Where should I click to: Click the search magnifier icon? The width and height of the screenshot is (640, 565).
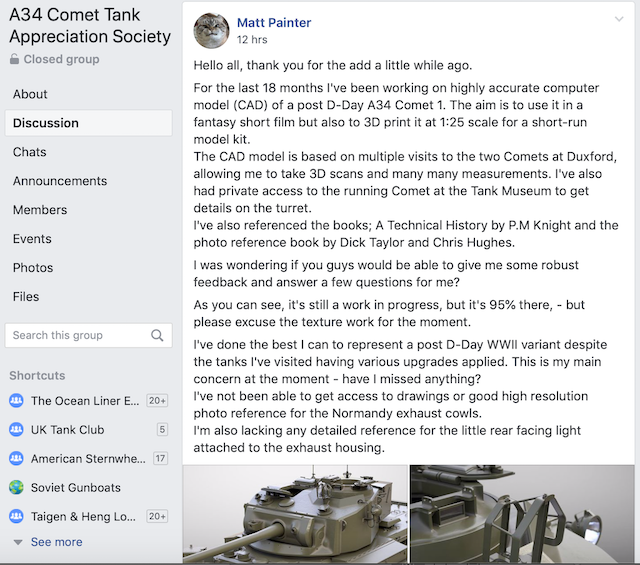(x=157, y=336)
